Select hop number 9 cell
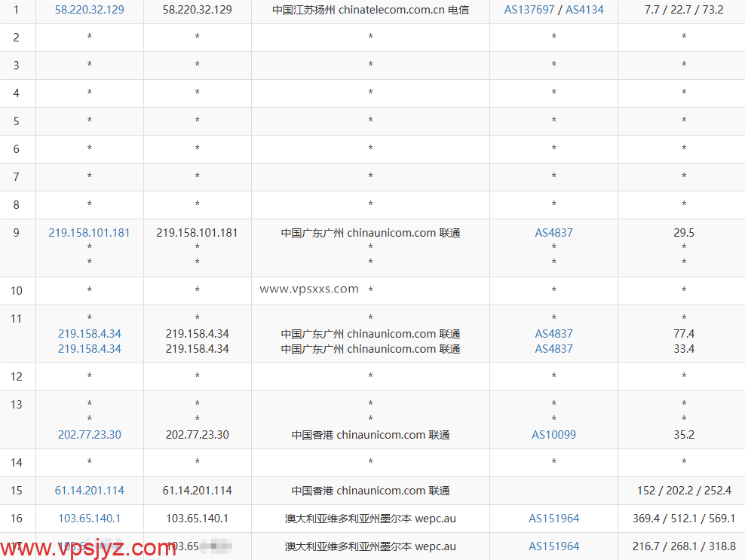The width and height of the screenshot is (745, 560). coord(17,248)
